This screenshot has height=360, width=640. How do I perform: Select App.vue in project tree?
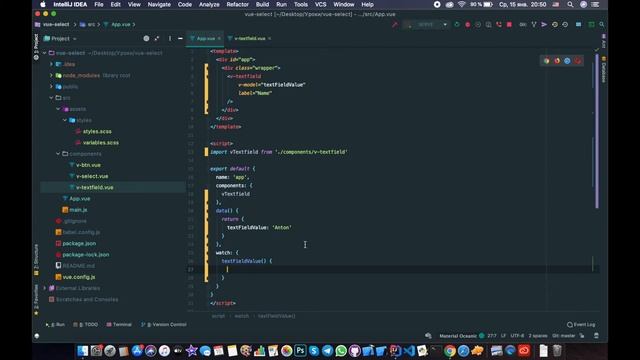pos(80,199)
